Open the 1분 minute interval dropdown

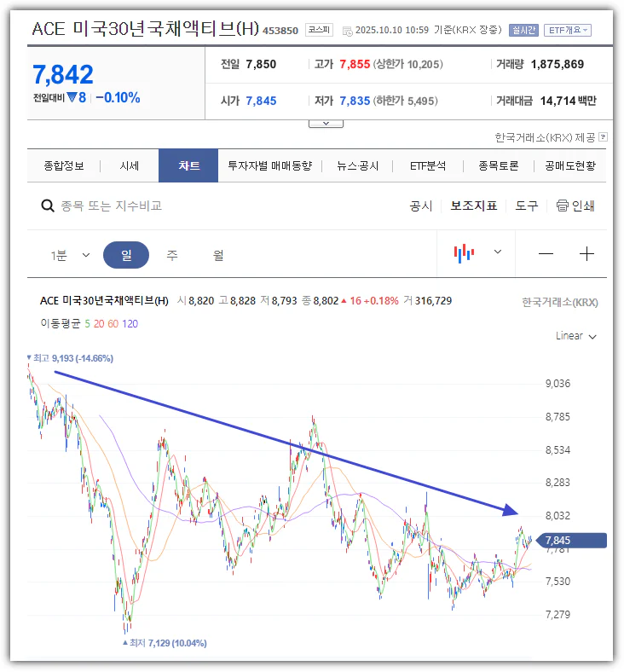pos(70,255)
